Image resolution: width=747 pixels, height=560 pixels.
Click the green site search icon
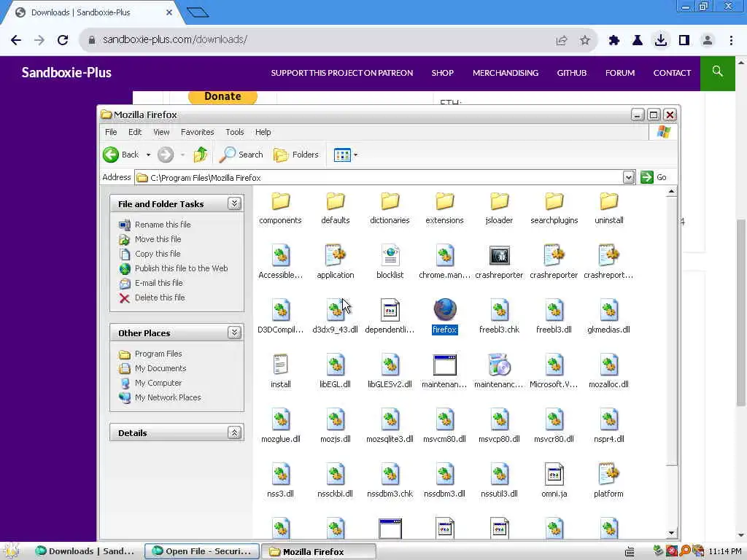(718, 72)
